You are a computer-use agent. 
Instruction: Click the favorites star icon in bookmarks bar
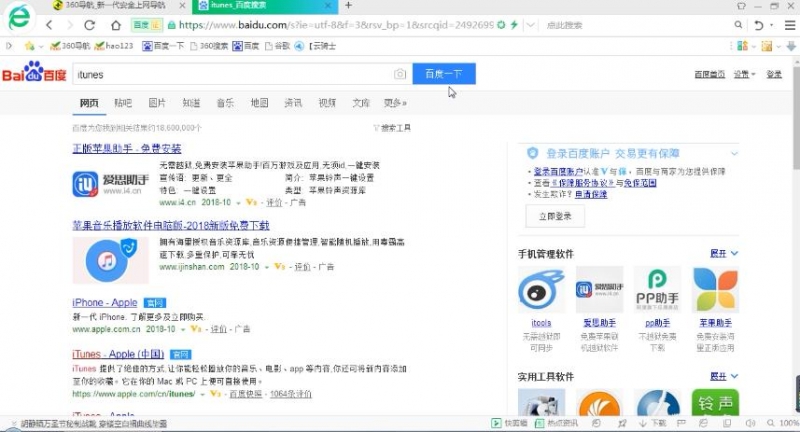(30, 46)
